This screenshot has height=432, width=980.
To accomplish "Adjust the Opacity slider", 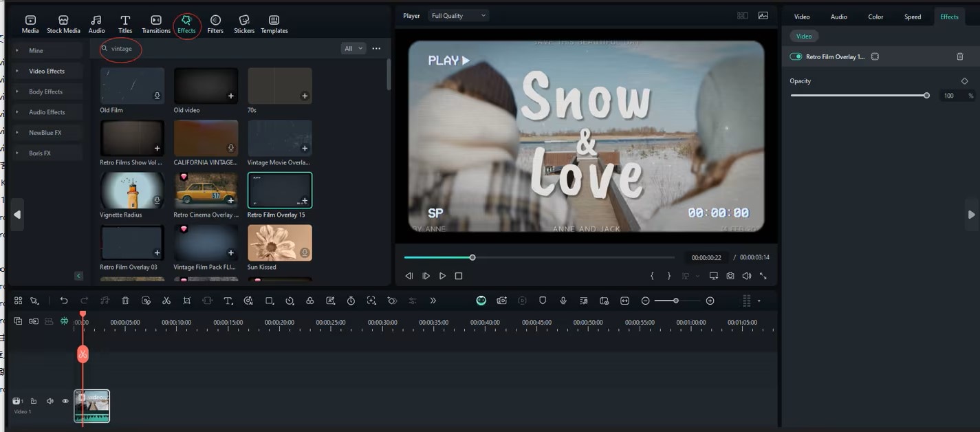I will (860, 96).
